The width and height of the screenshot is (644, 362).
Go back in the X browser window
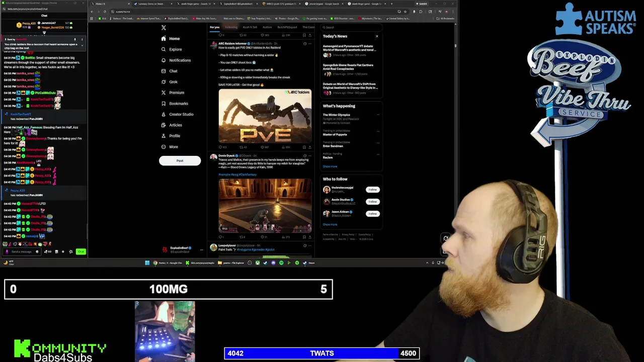click(92, 12)
